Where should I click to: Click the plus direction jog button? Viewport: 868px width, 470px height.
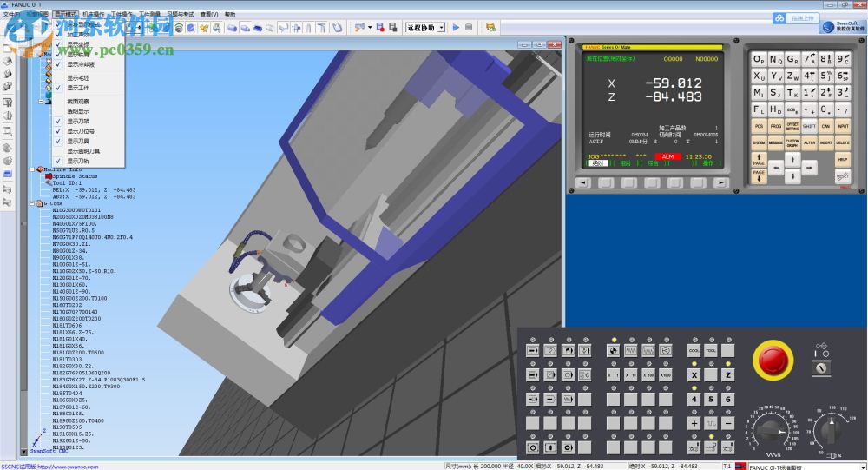pos(694,423)
